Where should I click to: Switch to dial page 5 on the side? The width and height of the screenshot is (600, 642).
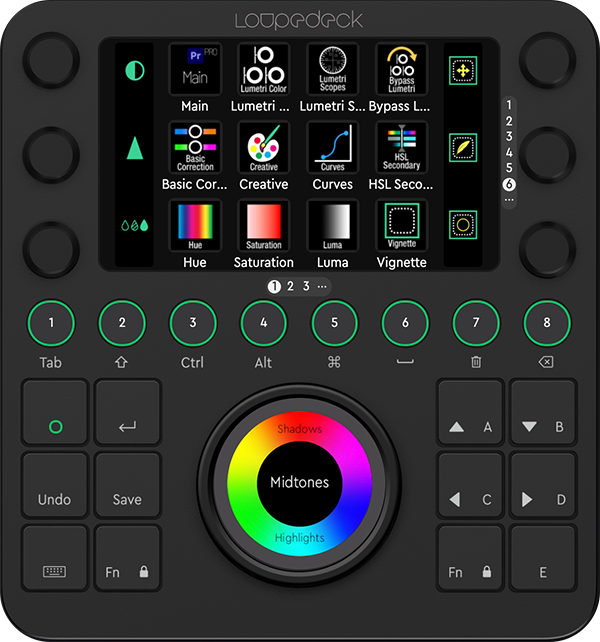[509, 168]
